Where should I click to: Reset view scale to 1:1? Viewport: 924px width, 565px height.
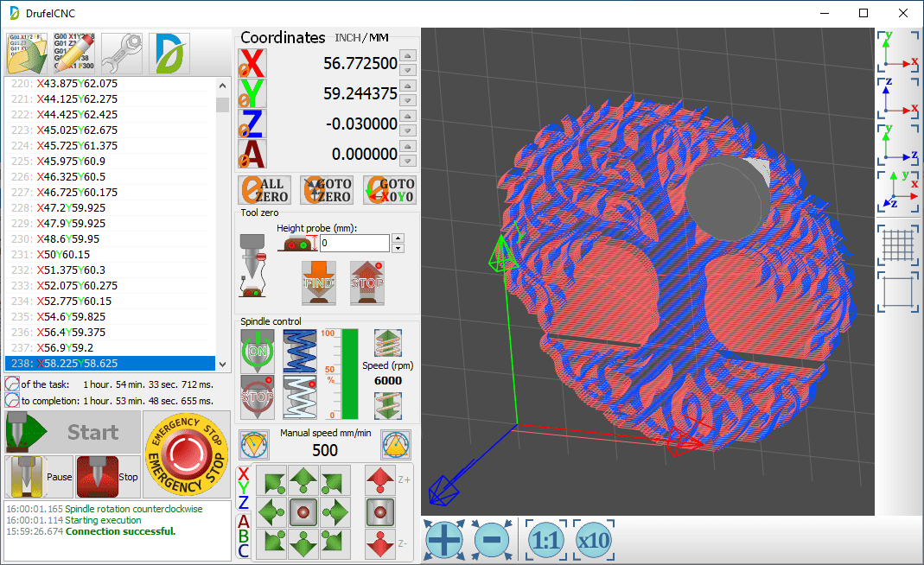click(546, 540)
